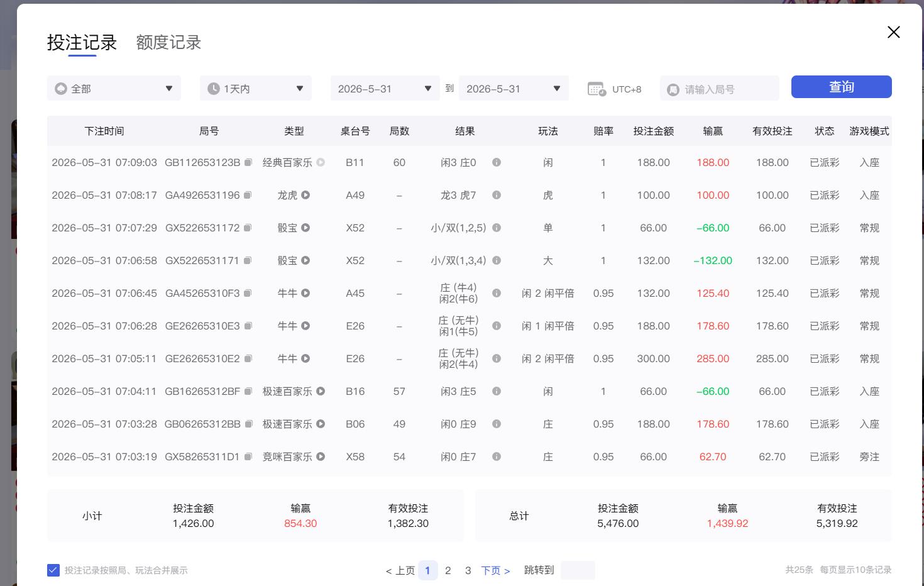Open the start date 2026-5-31 dropdown
The image size is (924, 586).
[385, 88]
